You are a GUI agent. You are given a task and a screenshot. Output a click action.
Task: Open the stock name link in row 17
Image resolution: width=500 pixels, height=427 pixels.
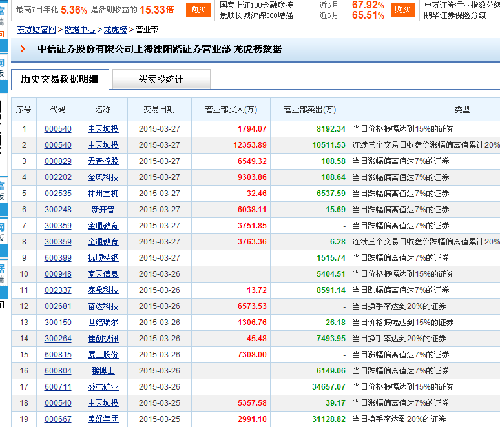tap(103, 387)
